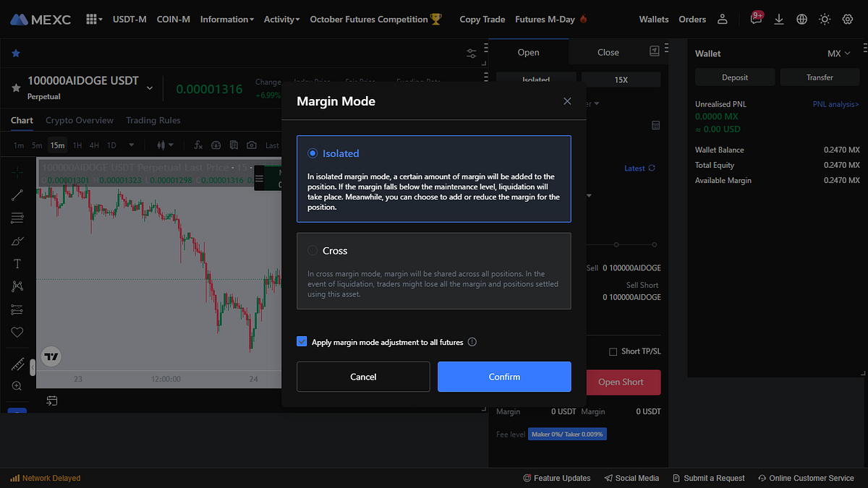Open the MX wallet currency dropdown
Image resolution: width=868 pixels, height=488 pixels.
tap(837, 53)
